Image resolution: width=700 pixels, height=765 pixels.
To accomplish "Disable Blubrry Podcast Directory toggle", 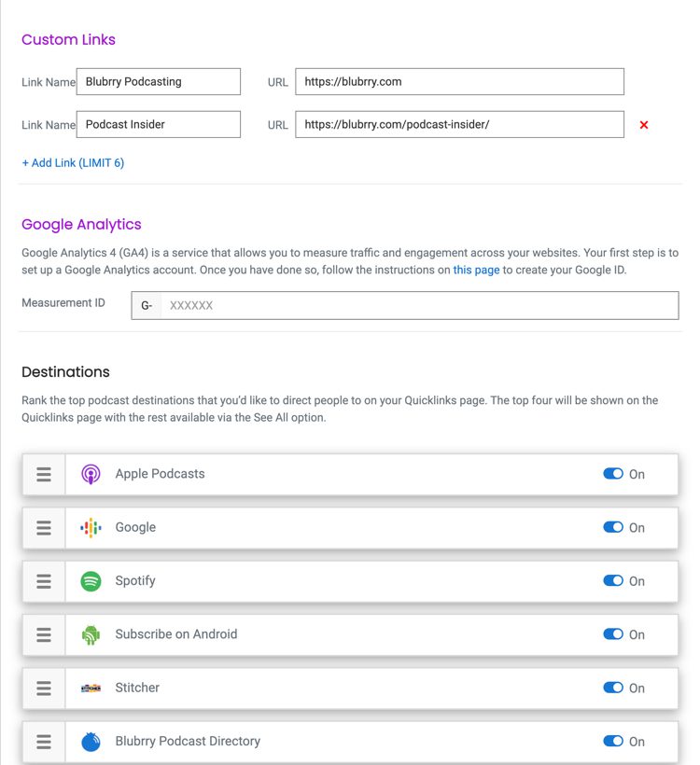I will [613, 741].
